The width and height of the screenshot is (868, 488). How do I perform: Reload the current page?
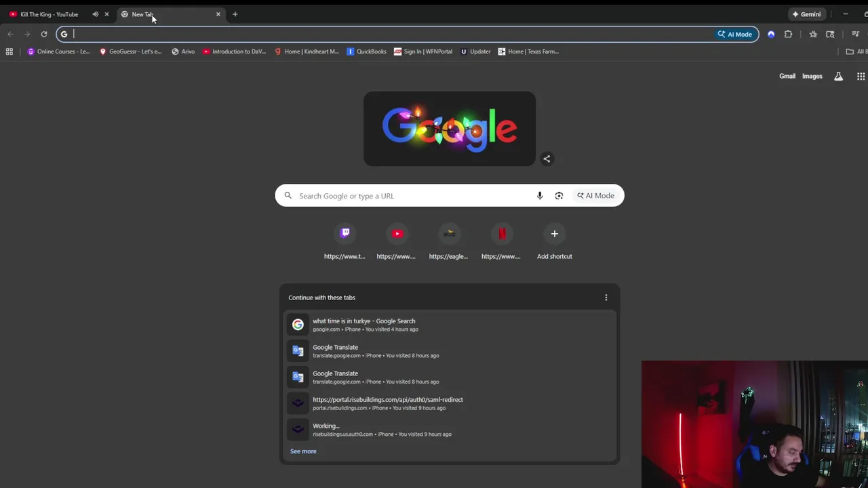click(x=44, y=34)
